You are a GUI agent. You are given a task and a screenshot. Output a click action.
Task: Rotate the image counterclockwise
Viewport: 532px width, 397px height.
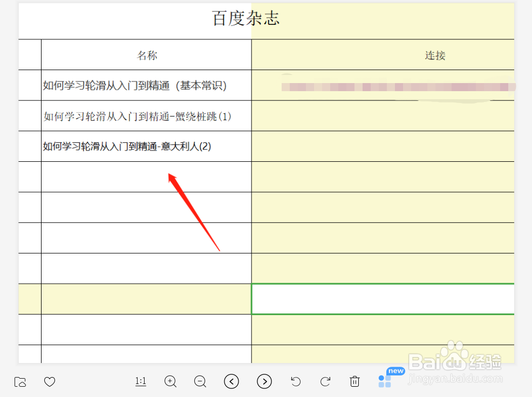(296, 381)
